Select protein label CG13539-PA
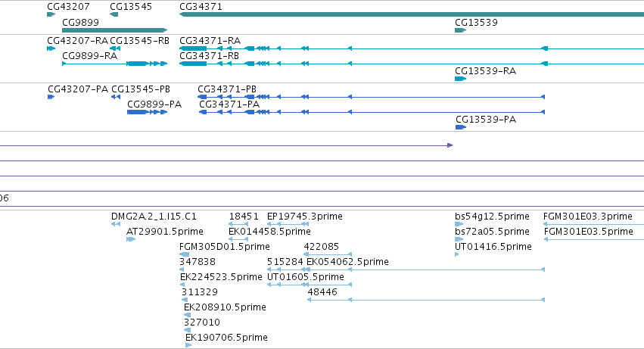Screen dimensions: 644x349 point(486,119)
